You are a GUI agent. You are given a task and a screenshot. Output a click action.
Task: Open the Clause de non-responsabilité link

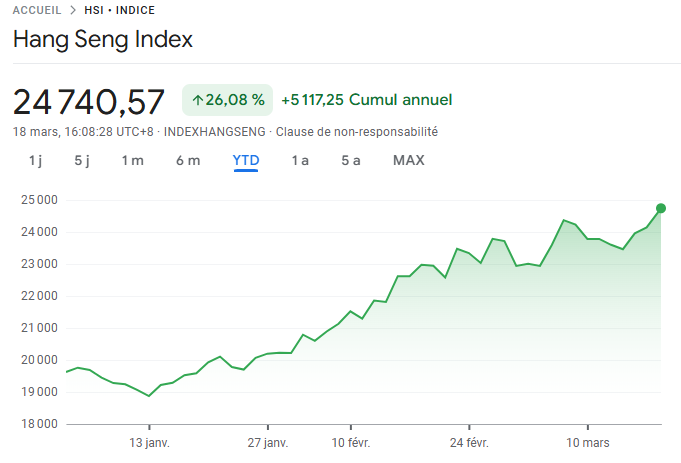[357, 132]
